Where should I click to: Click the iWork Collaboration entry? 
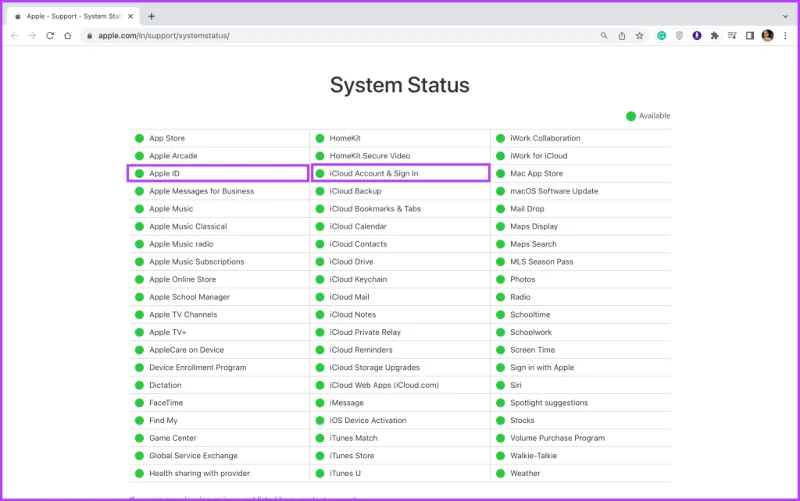click(x=545, y=138)
